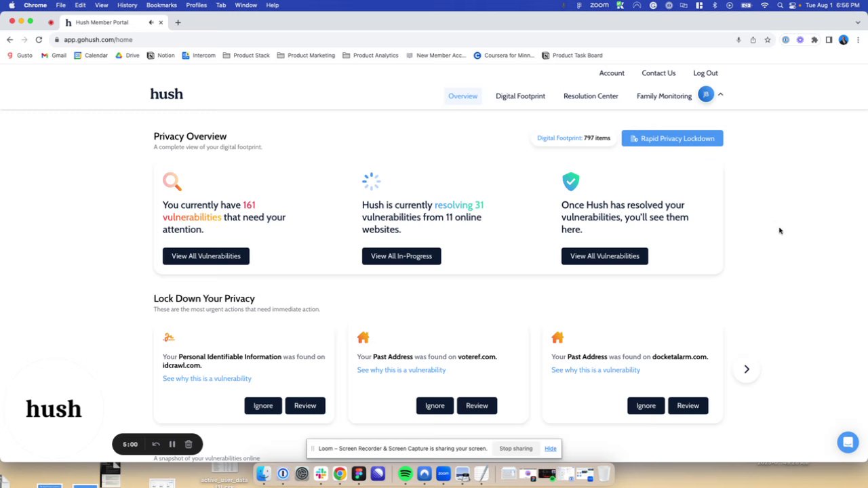Click View All Vulnerabilities under 161 vulnerabilities
The height and width of the screenshot is (488, 868).
206,256
